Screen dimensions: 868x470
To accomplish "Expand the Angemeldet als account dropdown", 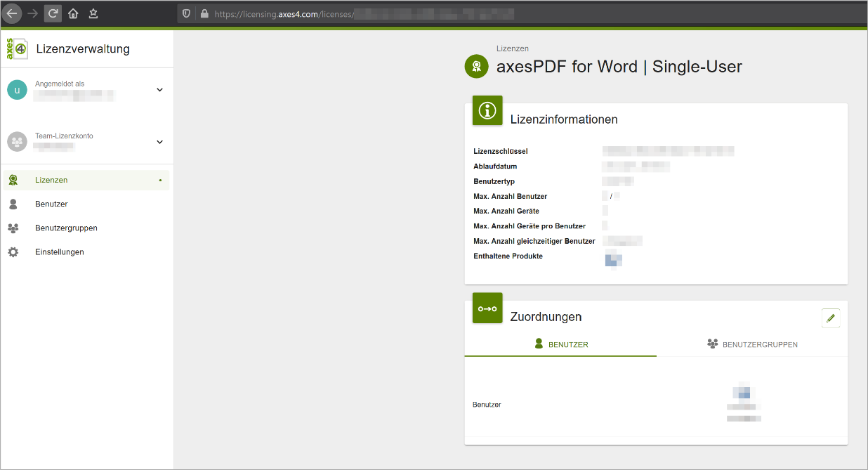I will pos(159,90).
